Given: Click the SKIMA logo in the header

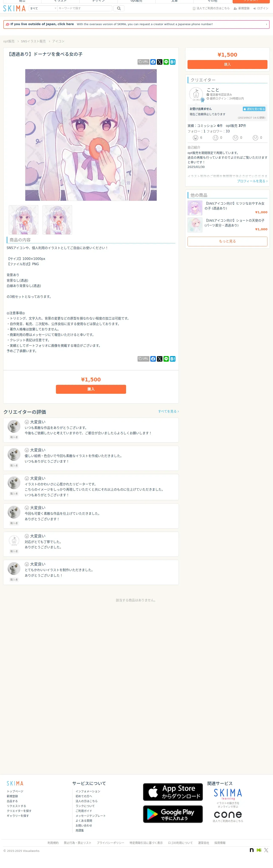Looking at the screenshot, I should click(x=14, y=9).
